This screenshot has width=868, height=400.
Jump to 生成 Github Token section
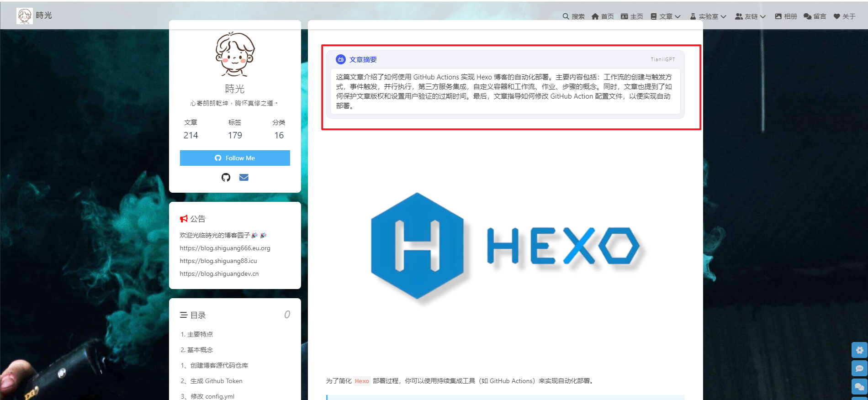coord(212,381)
